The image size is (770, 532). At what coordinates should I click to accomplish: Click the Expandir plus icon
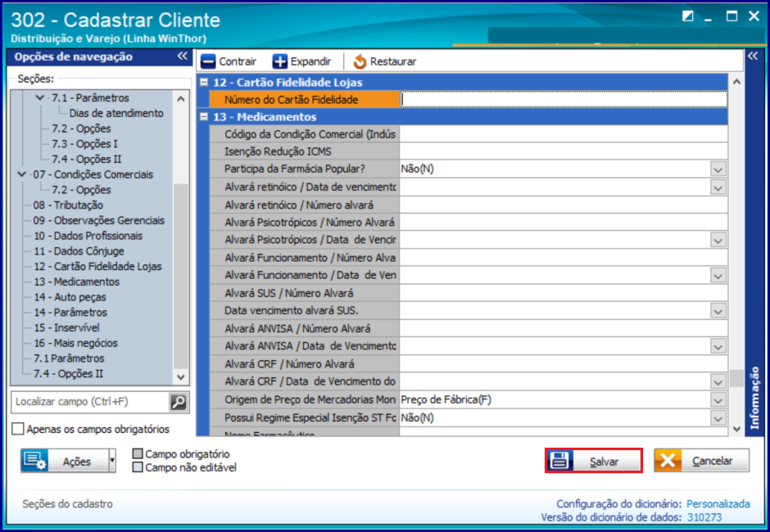(280, 62)
